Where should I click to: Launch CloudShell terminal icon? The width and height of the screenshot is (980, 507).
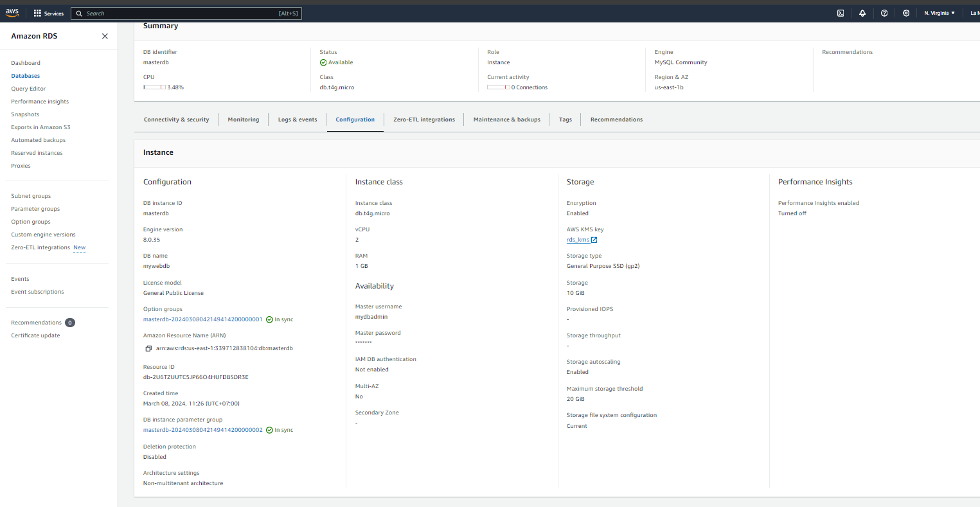click(840, 13)
